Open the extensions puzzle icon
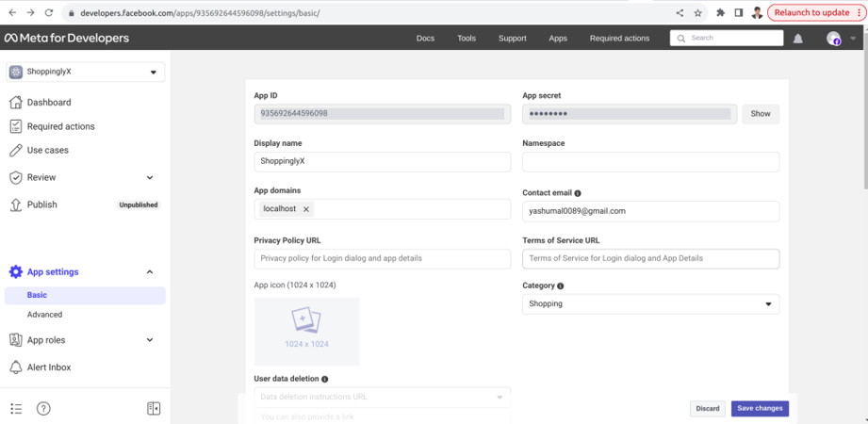 (x=720, y=13)
